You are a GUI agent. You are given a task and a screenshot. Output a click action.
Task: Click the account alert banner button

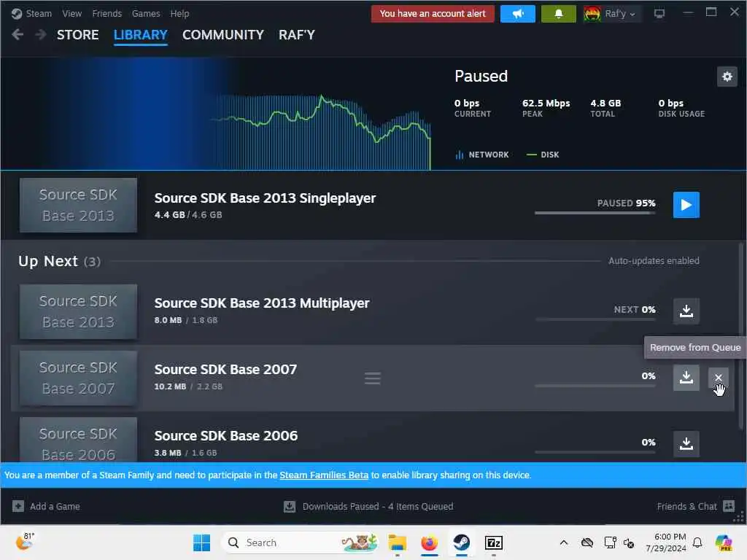[x=433, y=13]
